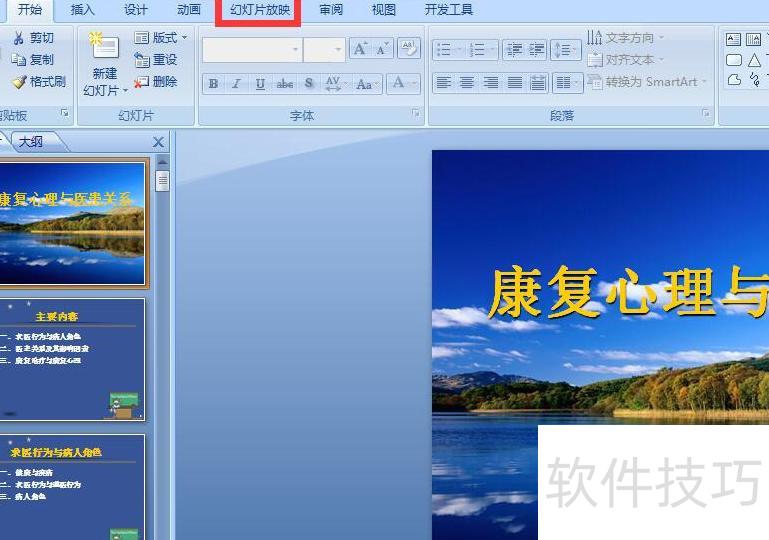This screenshot has width=769, height=540.
Task: Switch to the 设计 ribbon tab
Action: [x=136, y=9]
